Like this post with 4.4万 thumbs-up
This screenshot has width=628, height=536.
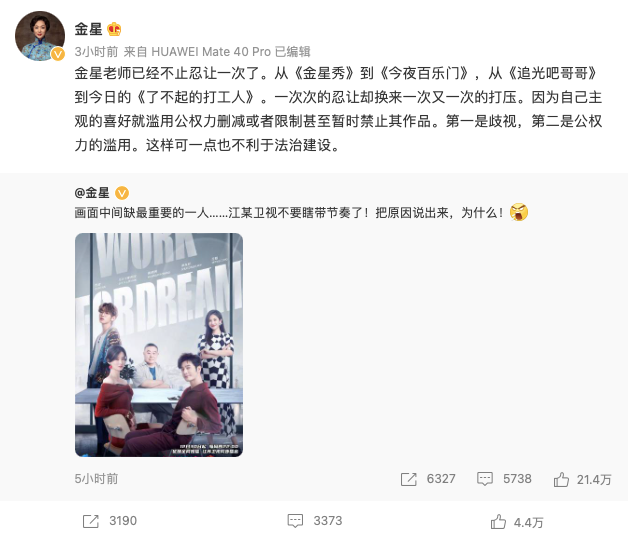[x=498, y=522]
